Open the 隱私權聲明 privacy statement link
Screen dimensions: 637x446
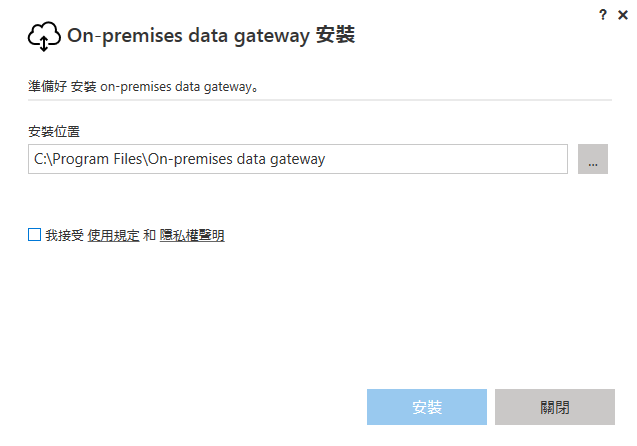tap(192, 236)
